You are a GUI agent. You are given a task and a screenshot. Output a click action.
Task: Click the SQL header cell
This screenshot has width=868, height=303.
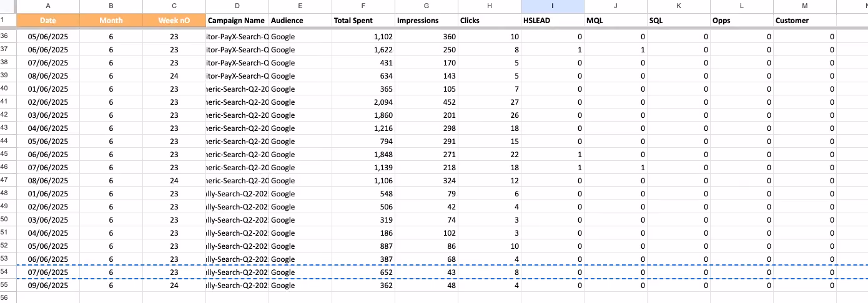pos(679,21)
